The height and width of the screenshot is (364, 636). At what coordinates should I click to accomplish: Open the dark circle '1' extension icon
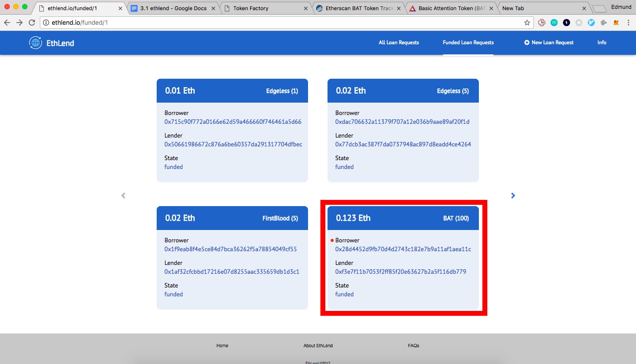point(567,23)
